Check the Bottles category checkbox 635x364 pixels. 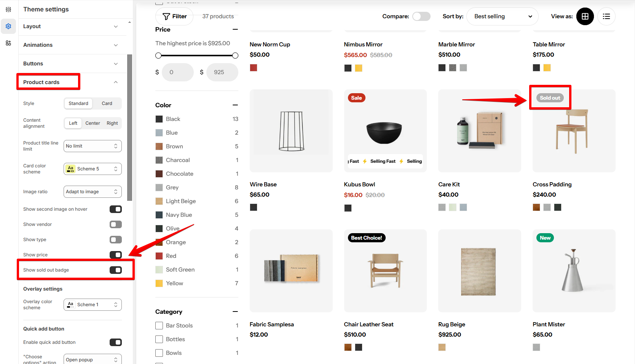(159, 339)
